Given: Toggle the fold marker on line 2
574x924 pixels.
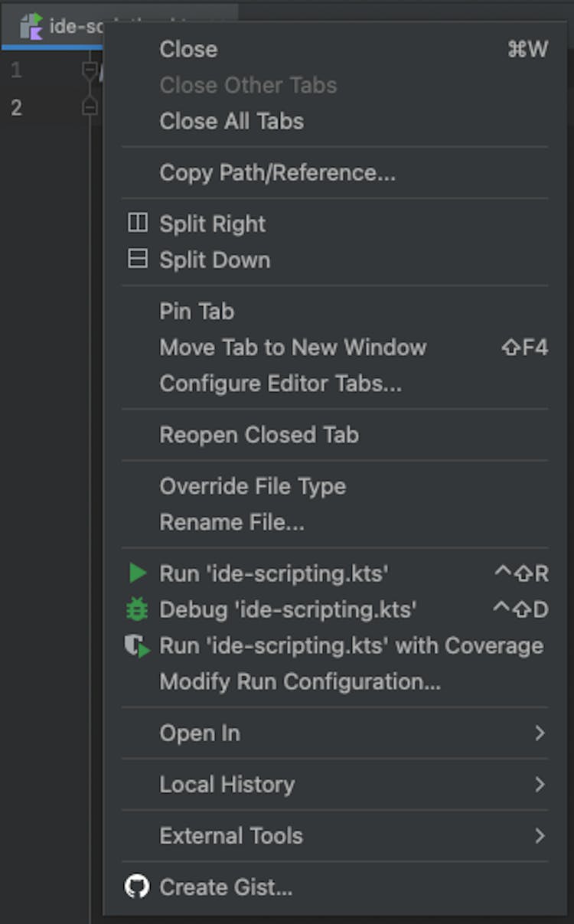Looking at the screenshot, I should 90,107.
